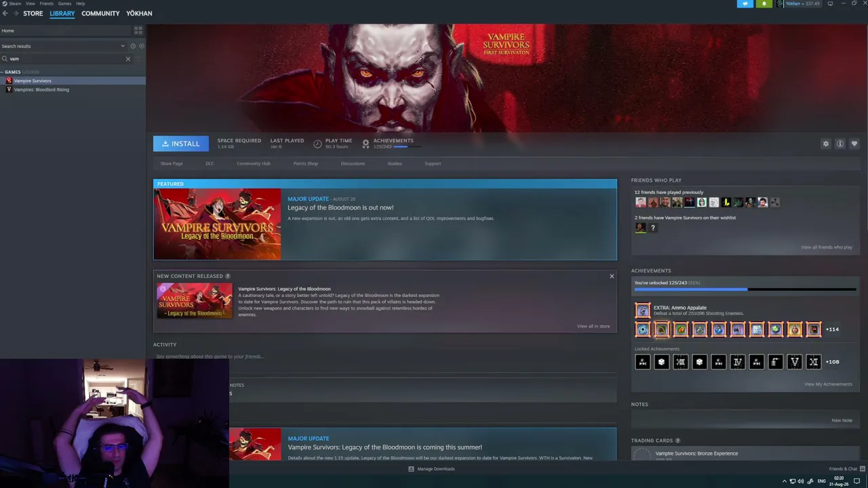Focus the library search field
This screenshot has width=868, height=488.
pos(66,59)
